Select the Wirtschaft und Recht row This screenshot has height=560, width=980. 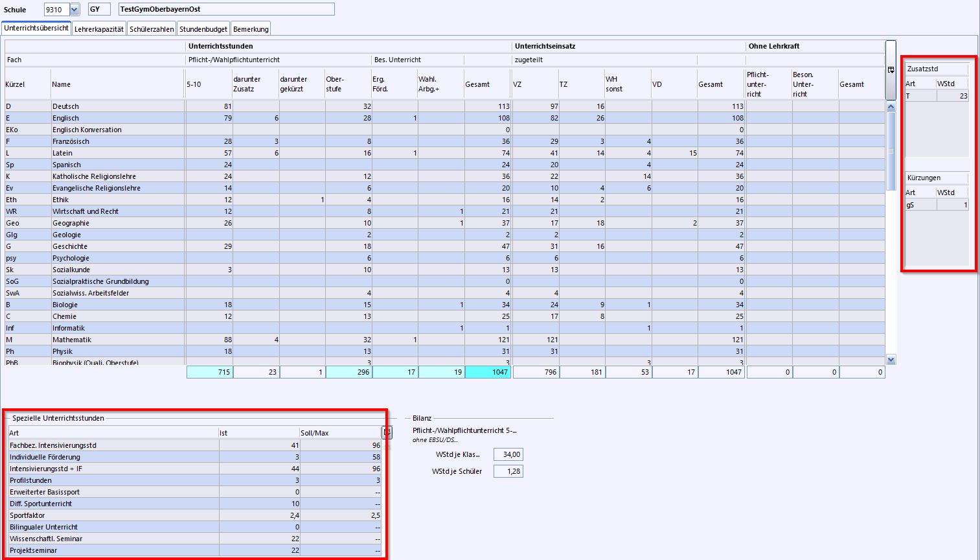click(444, 211)
